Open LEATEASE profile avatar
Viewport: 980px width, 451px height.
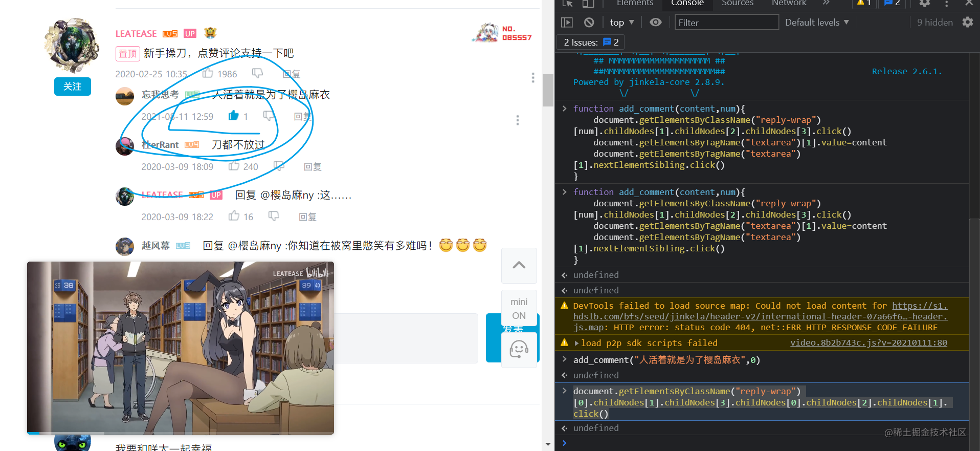point(72,46)
